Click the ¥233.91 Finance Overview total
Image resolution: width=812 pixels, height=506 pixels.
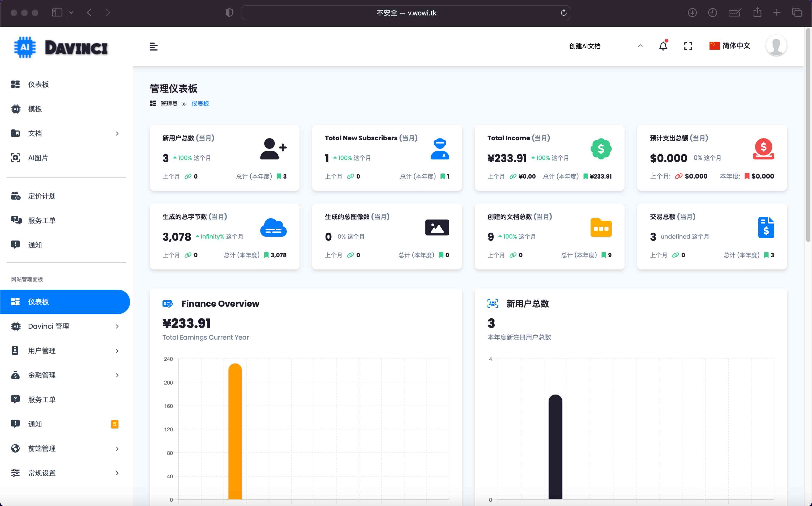[x=186, y=323]
